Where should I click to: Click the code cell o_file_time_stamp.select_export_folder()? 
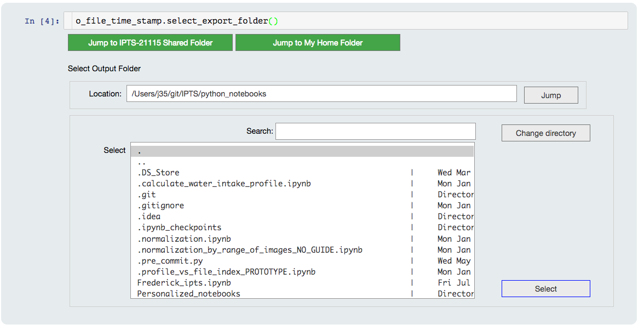click(345, 21)
